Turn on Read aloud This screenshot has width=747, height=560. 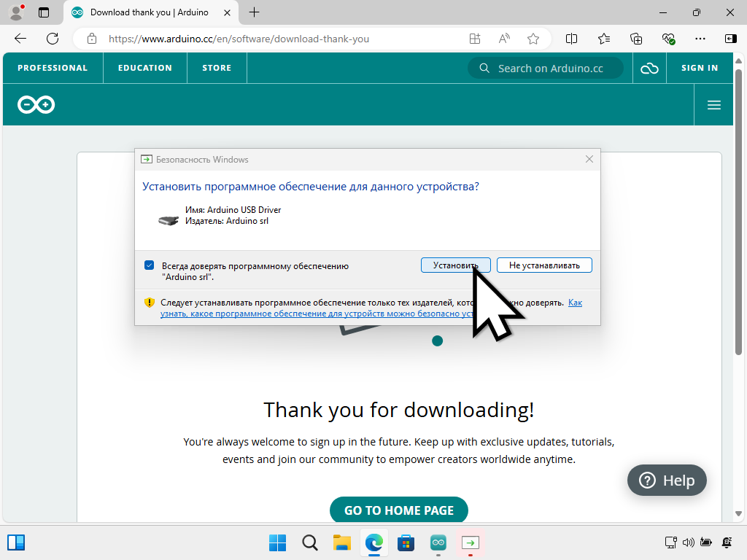tap(504, 39)
